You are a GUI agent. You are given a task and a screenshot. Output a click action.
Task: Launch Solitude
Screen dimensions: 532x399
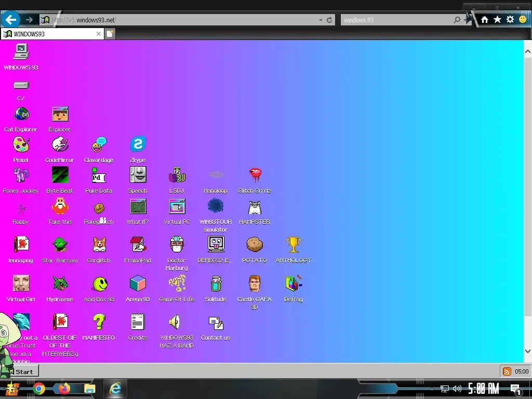point(216,284)
